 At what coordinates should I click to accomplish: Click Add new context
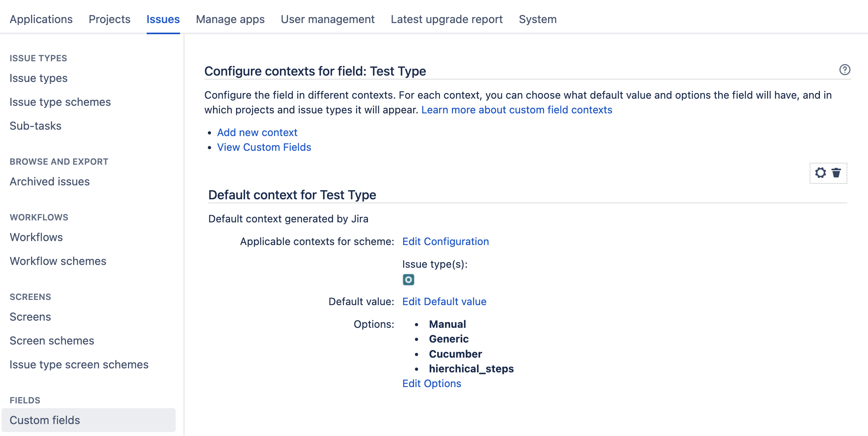(257, 132)
